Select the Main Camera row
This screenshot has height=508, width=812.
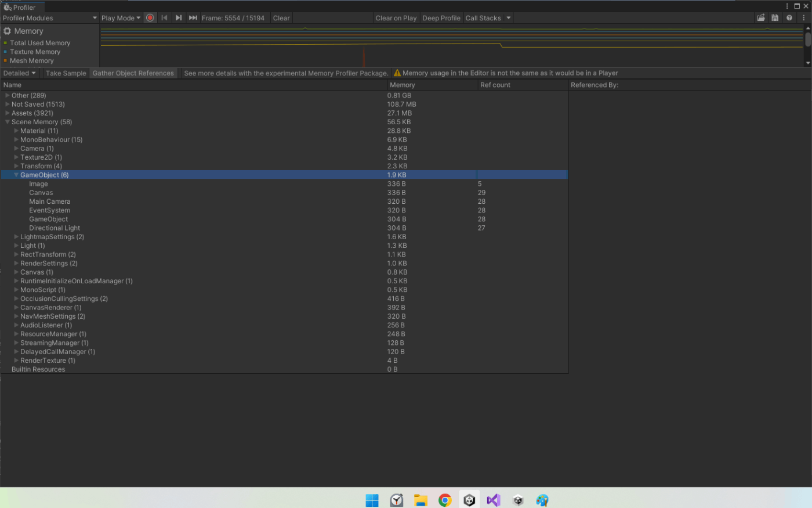(x=284, y=201)
